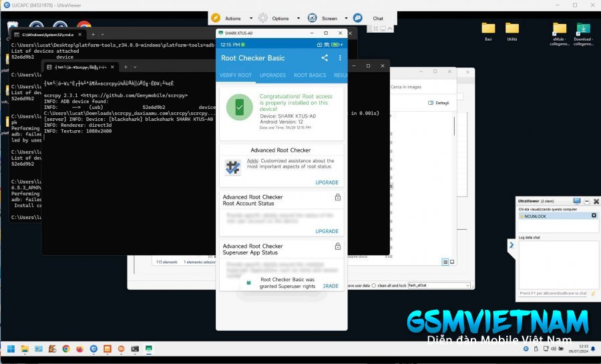Tap UPGRADE under Root Account Status card
The height and width of the screenshot is (364, 601).
point(327,231)
